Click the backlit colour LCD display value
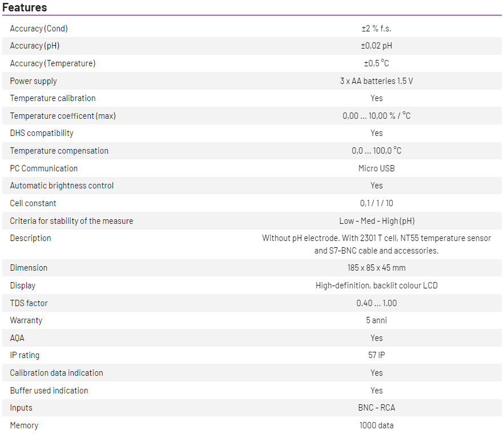Viewport: 504px width, 434px height. click(376, 286)
